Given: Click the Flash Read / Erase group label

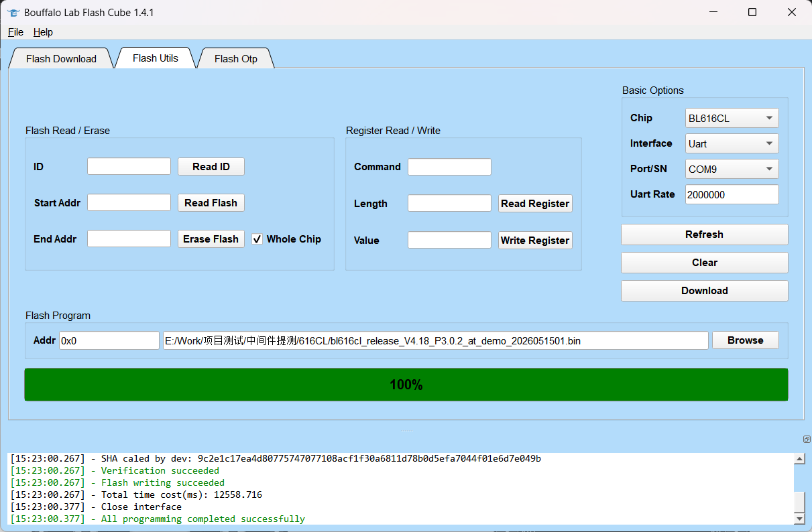Looking at the screenshot, I should pos(68,131).
